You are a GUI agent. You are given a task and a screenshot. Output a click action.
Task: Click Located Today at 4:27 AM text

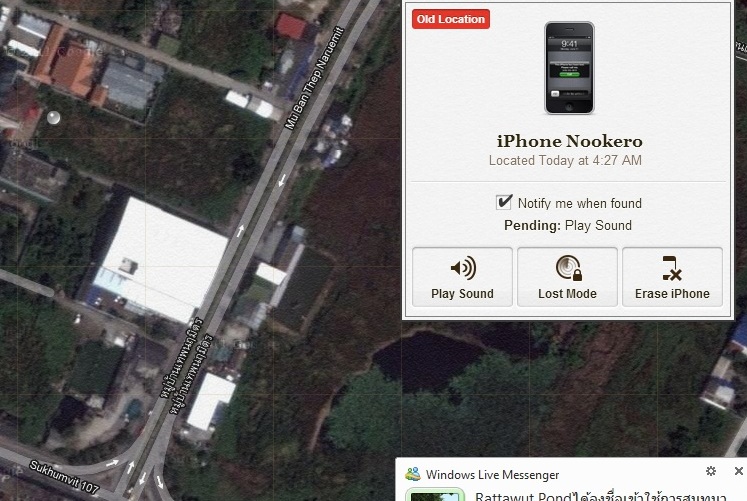(x=565, y=160)
